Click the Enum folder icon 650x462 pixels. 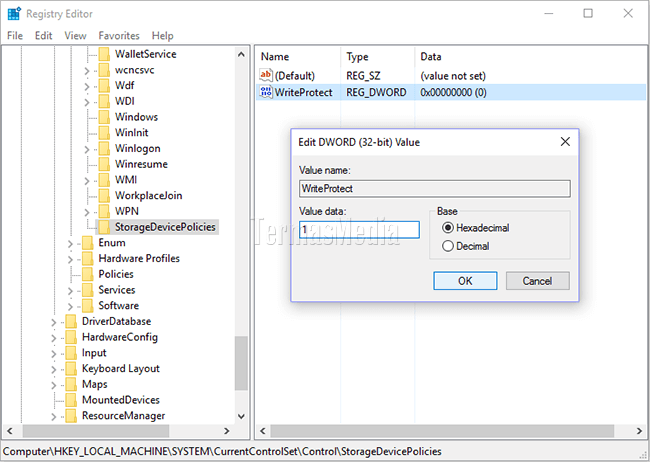tap(87, 243)
